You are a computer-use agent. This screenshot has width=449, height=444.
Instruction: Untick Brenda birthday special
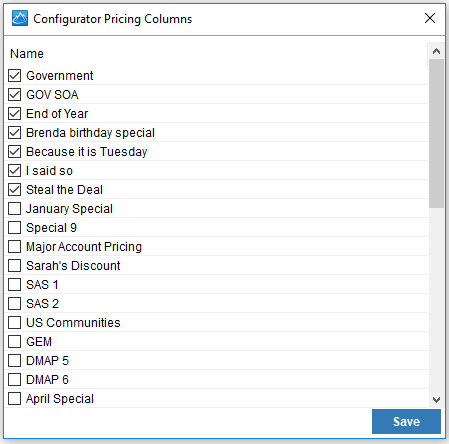click(14, 133)
